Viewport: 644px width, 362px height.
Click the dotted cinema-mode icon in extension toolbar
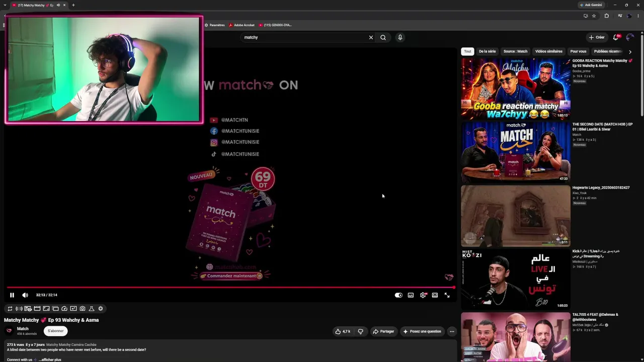pos(55,309)
